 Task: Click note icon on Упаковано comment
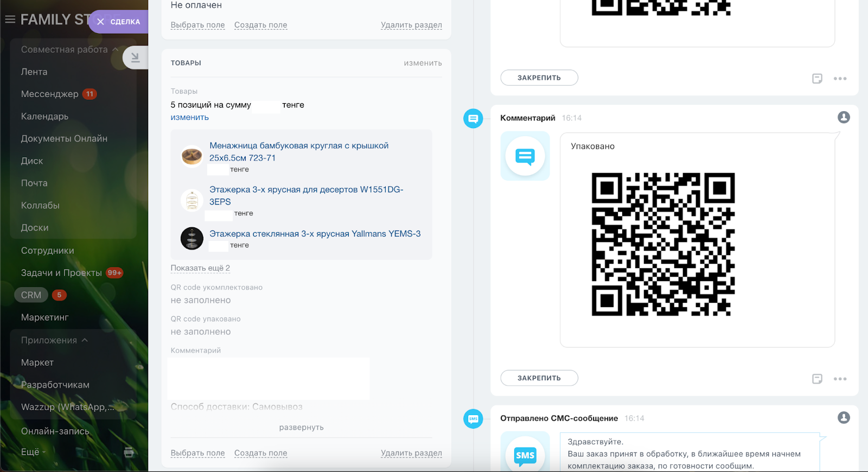817,379
